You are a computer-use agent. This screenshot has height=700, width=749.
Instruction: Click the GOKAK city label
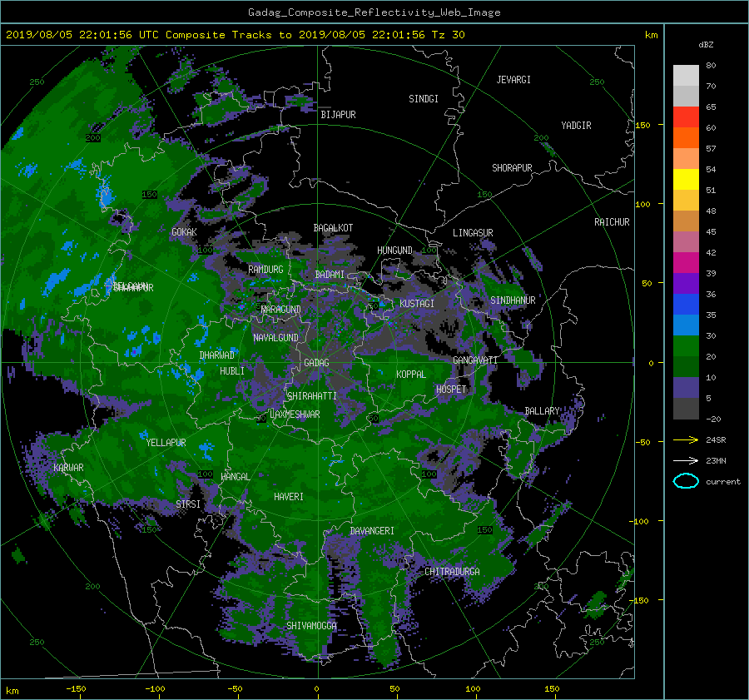click(184, 231)
